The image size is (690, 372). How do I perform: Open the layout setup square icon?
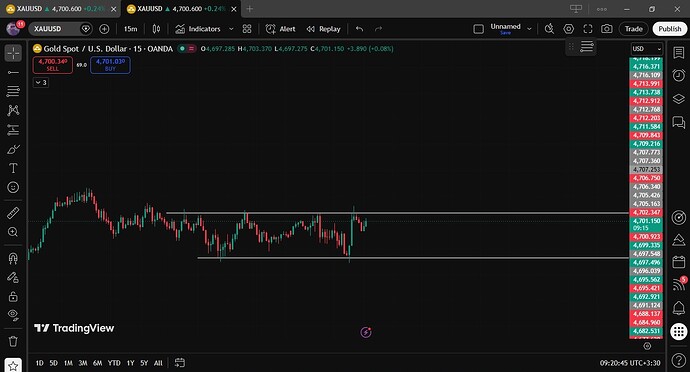point(478,29)
